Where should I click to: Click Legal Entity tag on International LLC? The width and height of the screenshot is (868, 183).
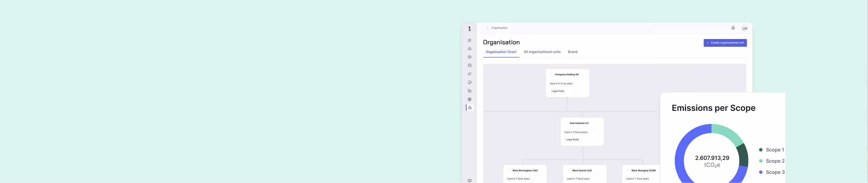(x=573, y=140)
